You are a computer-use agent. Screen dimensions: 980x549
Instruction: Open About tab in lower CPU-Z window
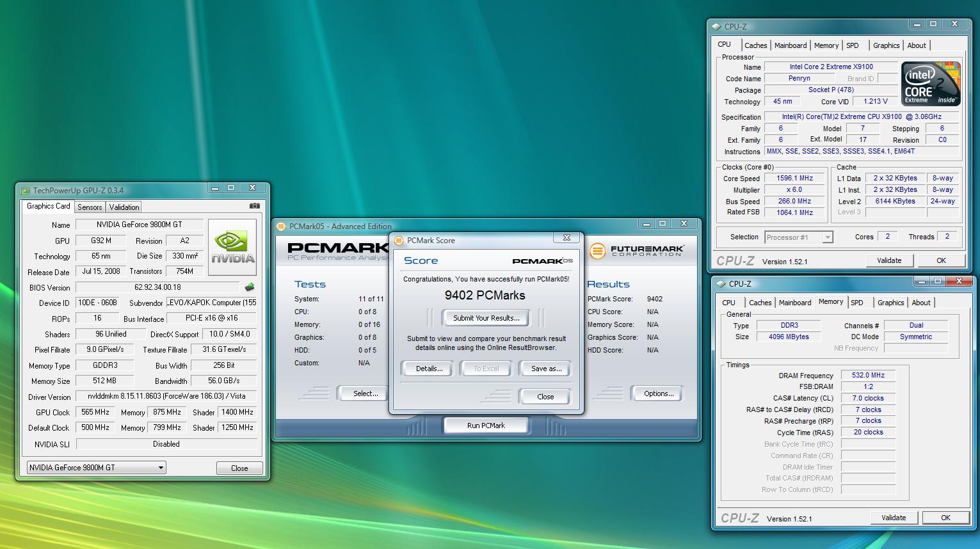[920, 303]
